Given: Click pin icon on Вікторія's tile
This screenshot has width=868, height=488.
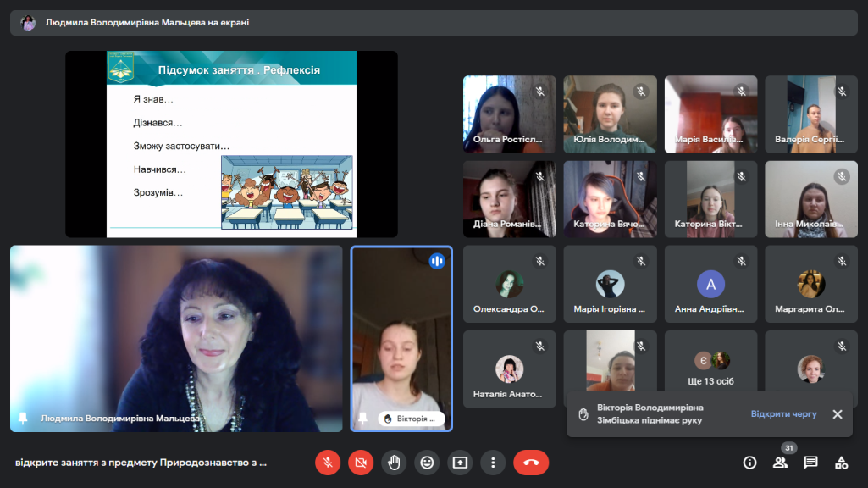Looking at the screenshot, I should [362, 419].
